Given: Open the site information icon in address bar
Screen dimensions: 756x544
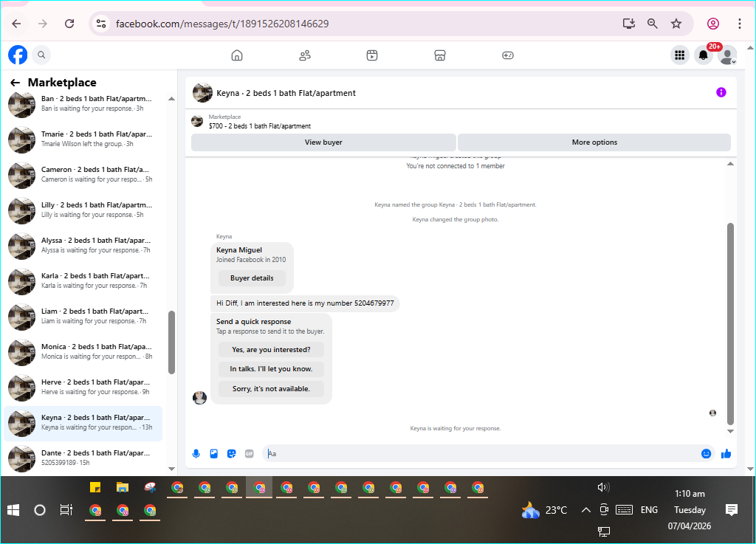Looking at the screenshot, I should [100, 24].
